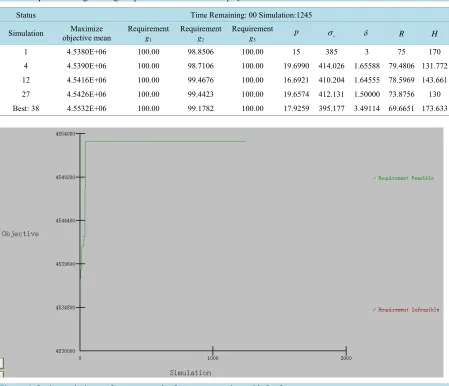449x386 pixels.
Task: Select best objective value 4.5532E+06
Action: 87,108
